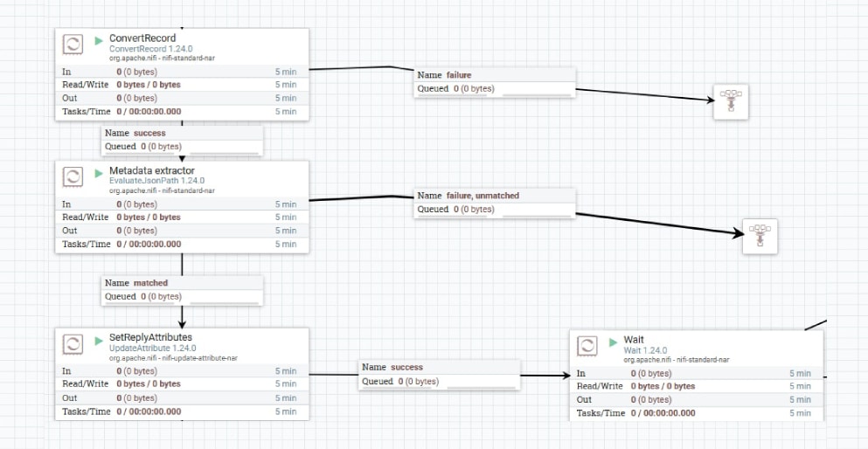Click the Wait processor type icon
Image resolution: width=868 pixels, height=449 pixels.
click(588, 346)
